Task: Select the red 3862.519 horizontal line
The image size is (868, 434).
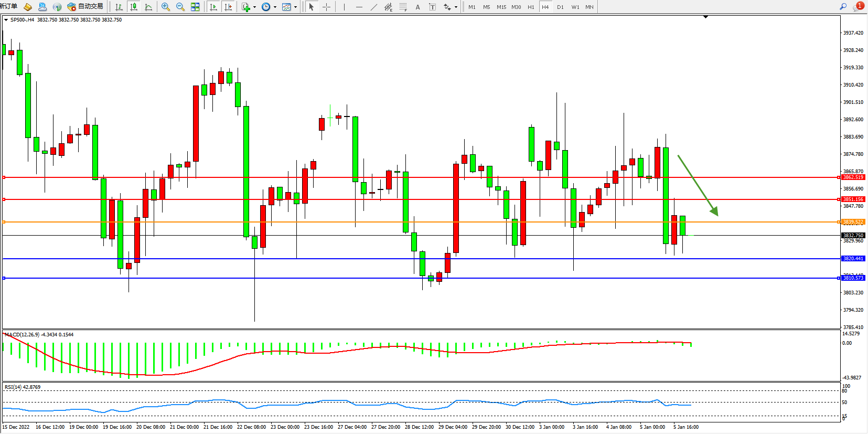Action: click(x=420, y=177)
